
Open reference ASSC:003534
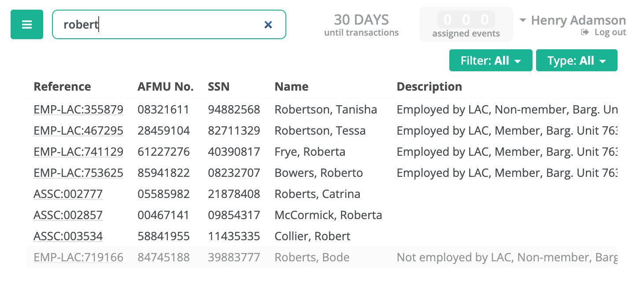pyautogui.click(x=68, y=236)
